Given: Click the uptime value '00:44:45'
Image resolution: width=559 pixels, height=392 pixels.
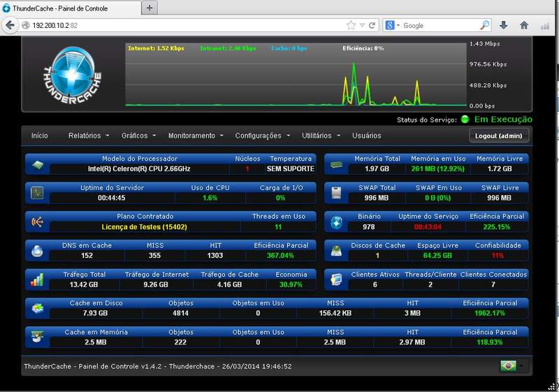Looking at the screenshot, I should 112,198.
